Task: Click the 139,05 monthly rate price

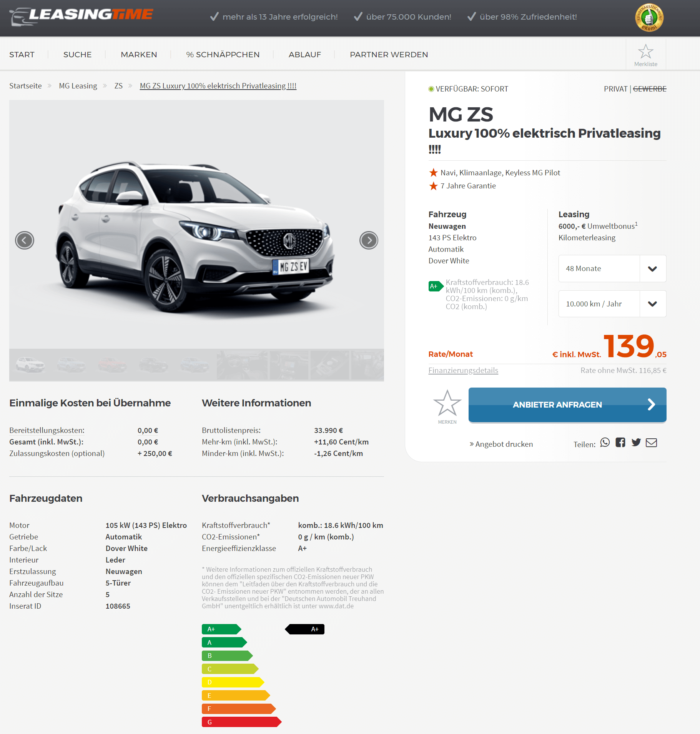Action: coord(635,346)
